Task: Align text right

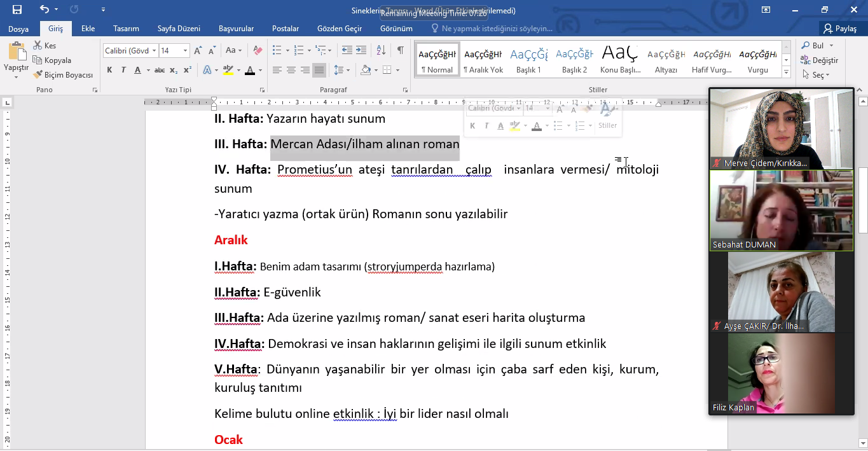Action: [305, 70]
